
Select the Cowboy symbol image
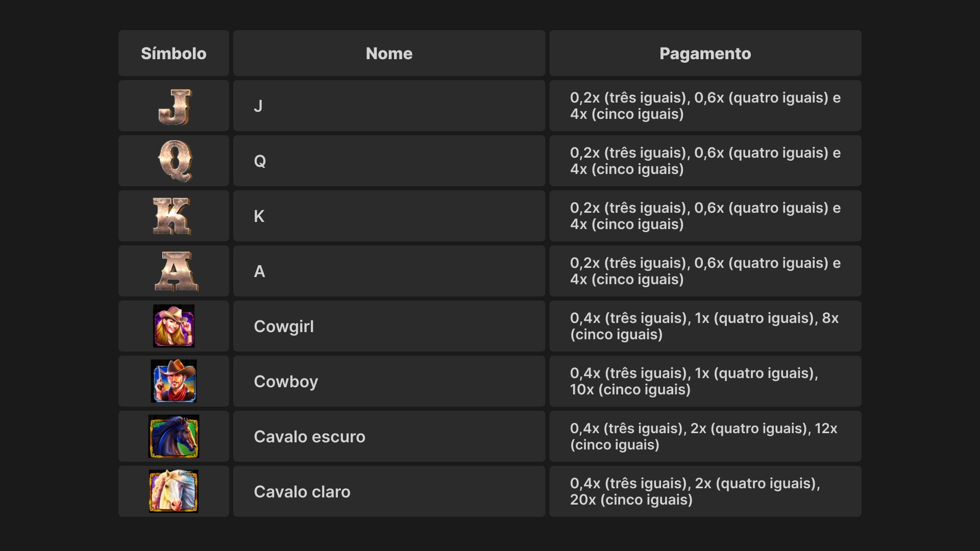pos(174,381)
